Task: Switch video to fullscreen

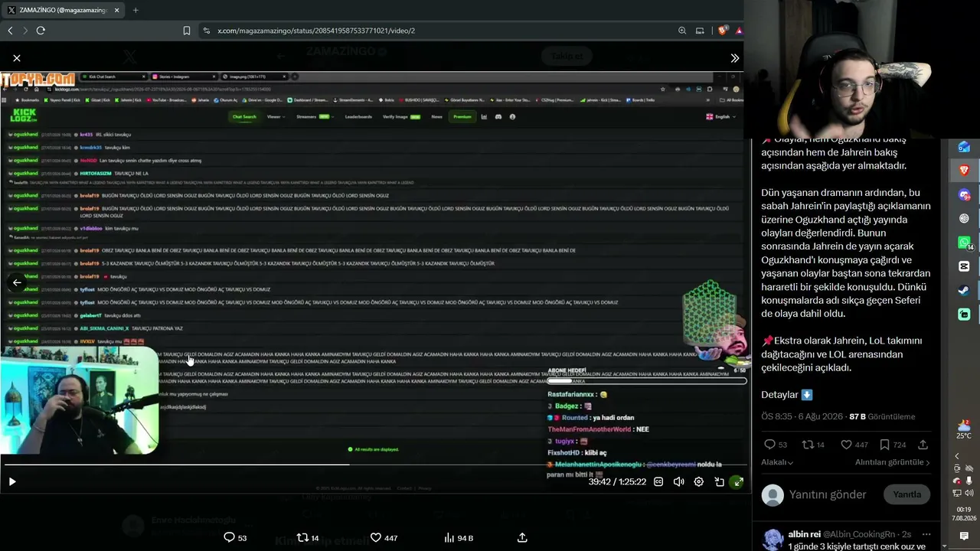Action: (x=737, y=481)
